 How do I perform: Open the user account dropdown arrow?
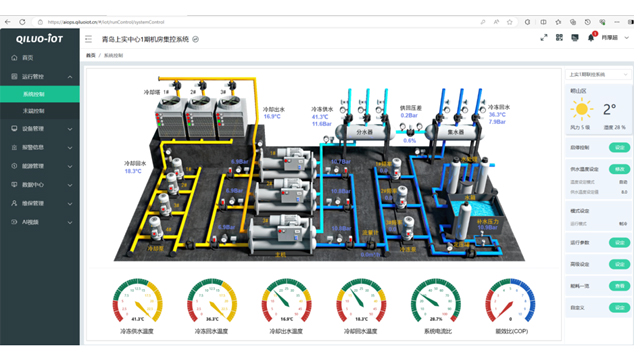(x=627, y=38)
